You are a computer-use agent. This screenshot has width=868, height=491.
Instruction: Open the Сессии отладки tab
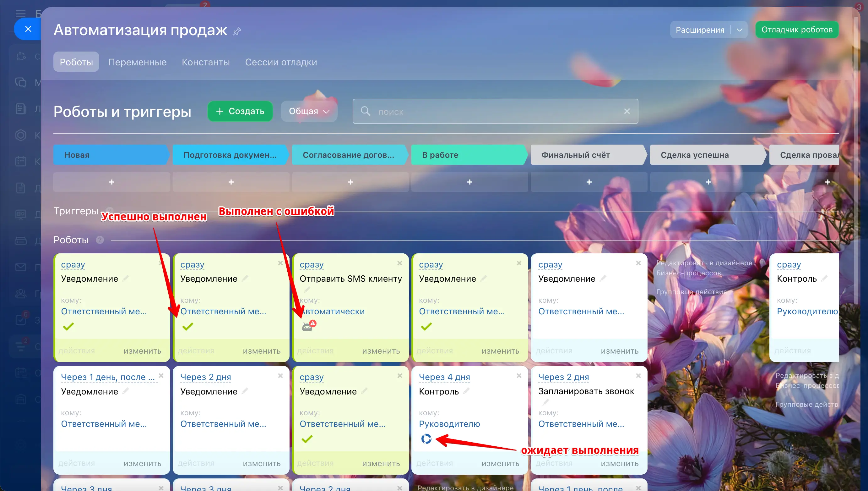click(x=281, y=62)
